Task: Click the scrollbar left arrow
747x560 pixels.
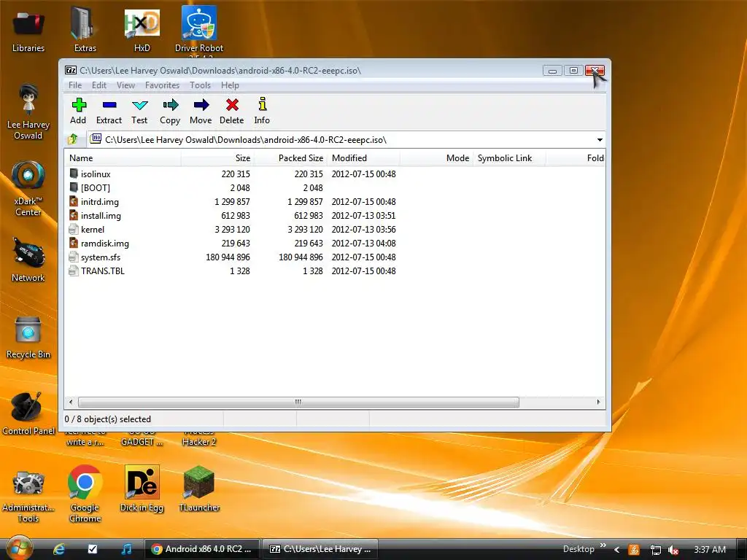Action: [71, 402]
